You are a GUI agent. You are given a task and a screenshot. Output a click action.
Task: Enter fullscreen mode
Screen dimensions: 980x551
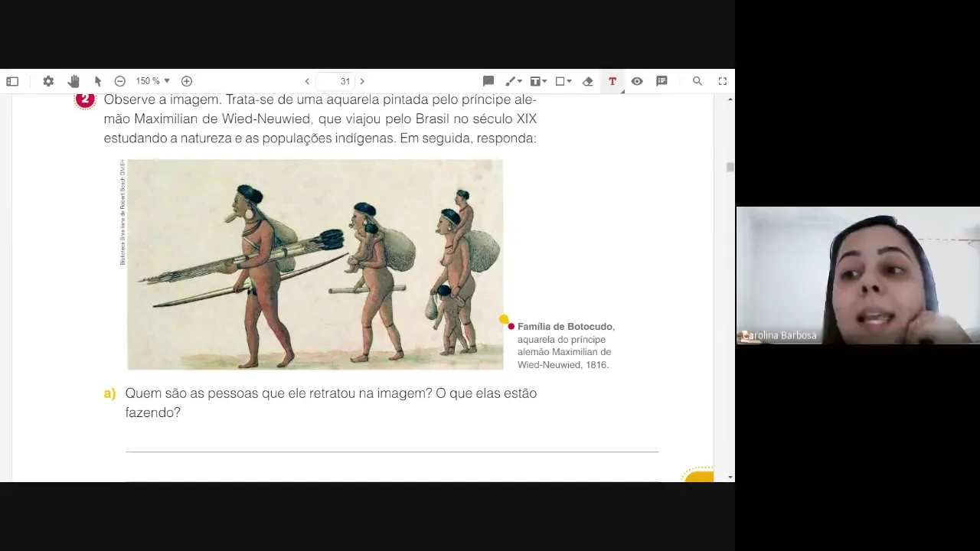(722, 81)
